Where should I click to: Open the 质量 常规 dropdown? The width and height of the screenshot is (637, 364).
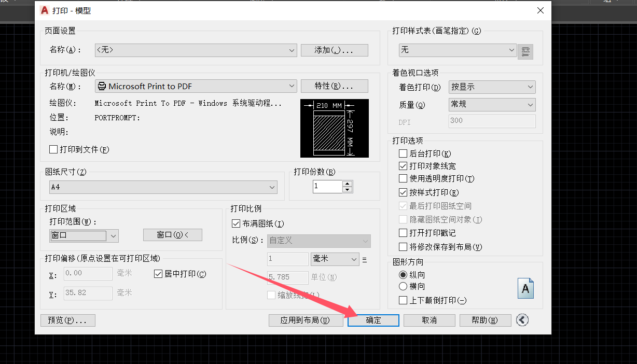492,104
